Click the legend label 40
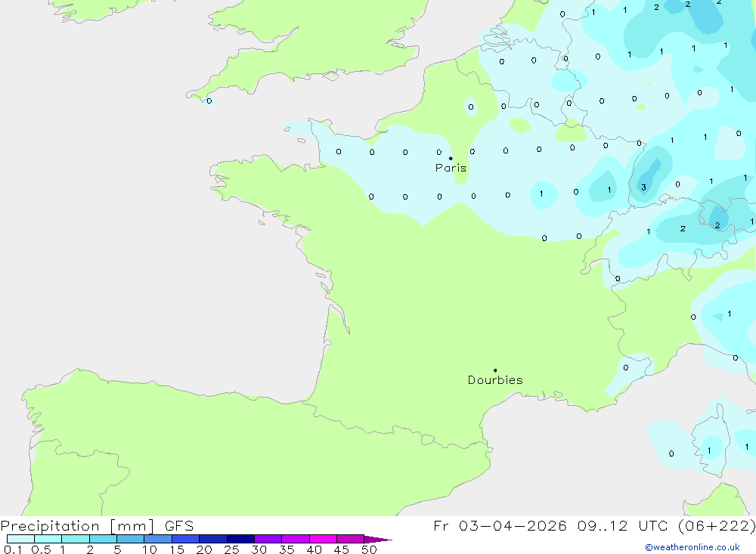This screenshot has width=756, height=554. [314, 549]
